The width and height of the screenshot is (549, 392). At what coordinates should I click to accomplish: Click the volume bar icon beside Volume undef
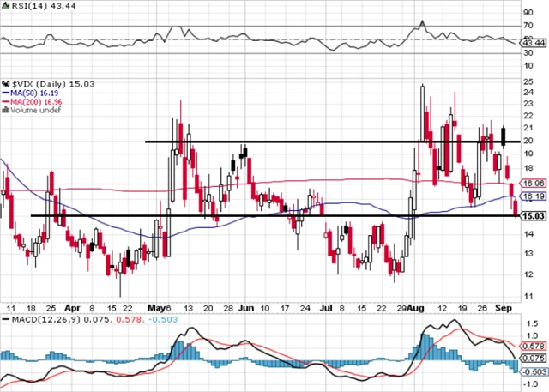coord(5,110)
